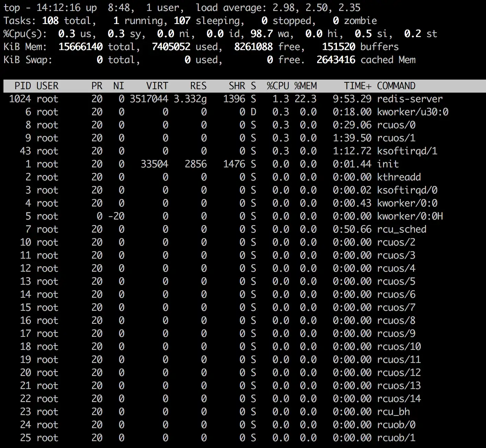Click the init process name

tap(388, 164)
